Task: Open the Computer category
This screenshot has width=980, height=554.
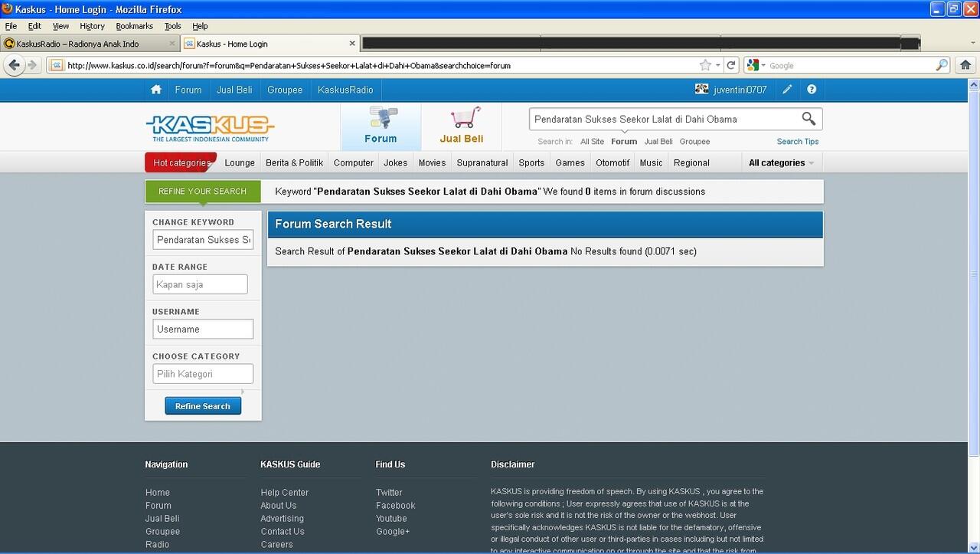Action: pyautogui.click(x=354, y=162)
